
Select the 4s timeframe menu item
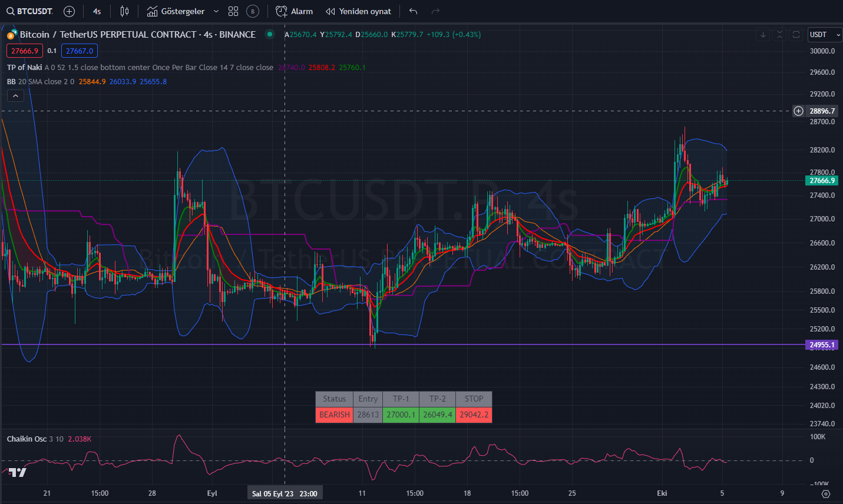96,11
